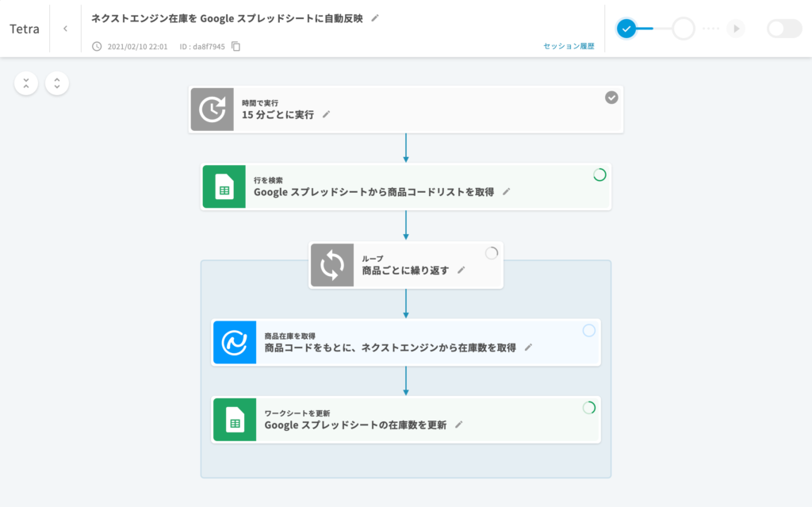Select the 商品ごとに繰り返す step title
The image size is (812, 507).
pos(405,270)
